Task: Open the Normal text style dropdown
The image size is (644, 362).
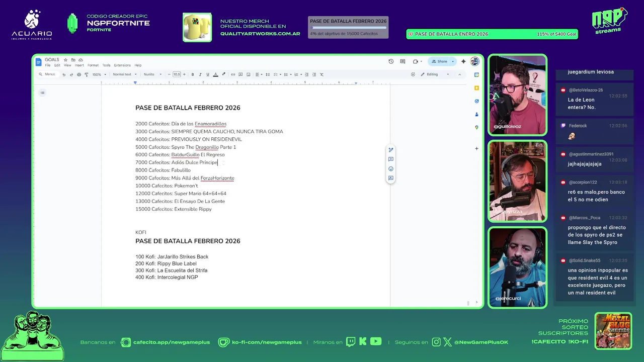Action: pos(125,74)
